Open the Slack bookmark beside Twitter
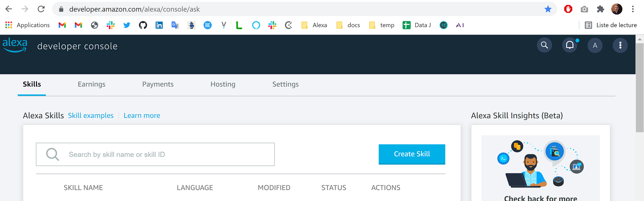The image size is (644, 201). tap(110, 25)
